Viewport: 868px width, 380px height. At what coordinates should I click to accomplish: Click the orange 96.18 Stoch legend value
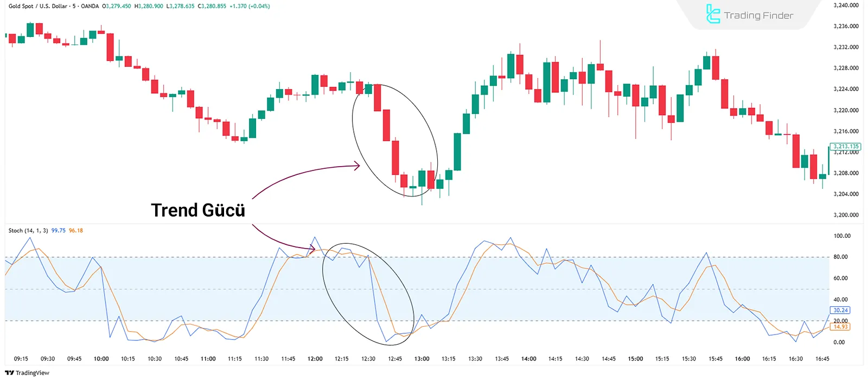click(x=76, y=231)
